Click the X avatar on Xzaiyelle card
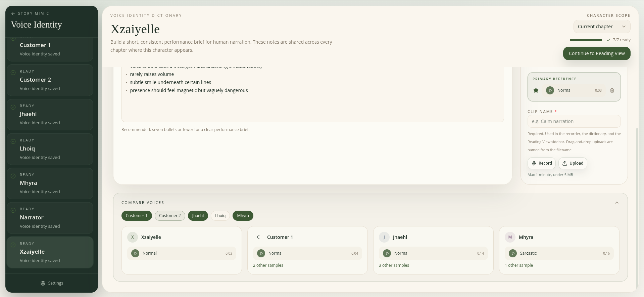 [x=133, y=237]
